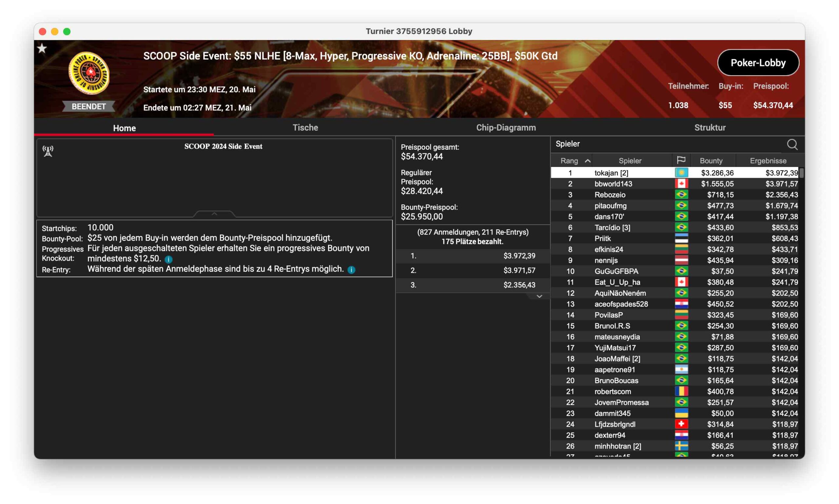This screenshot has width=839, height=504.
Task: Switch to the Tische tab
Action: [305, 128]
